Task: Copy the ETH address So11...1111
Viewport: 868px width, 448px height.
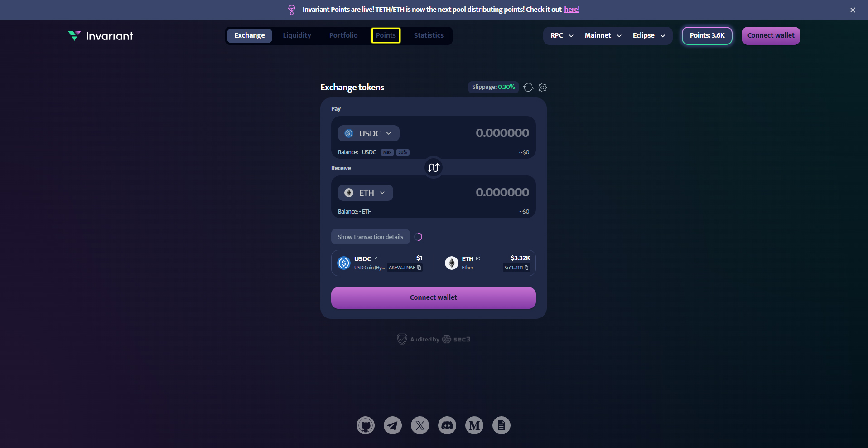Action: coord(526,268)
